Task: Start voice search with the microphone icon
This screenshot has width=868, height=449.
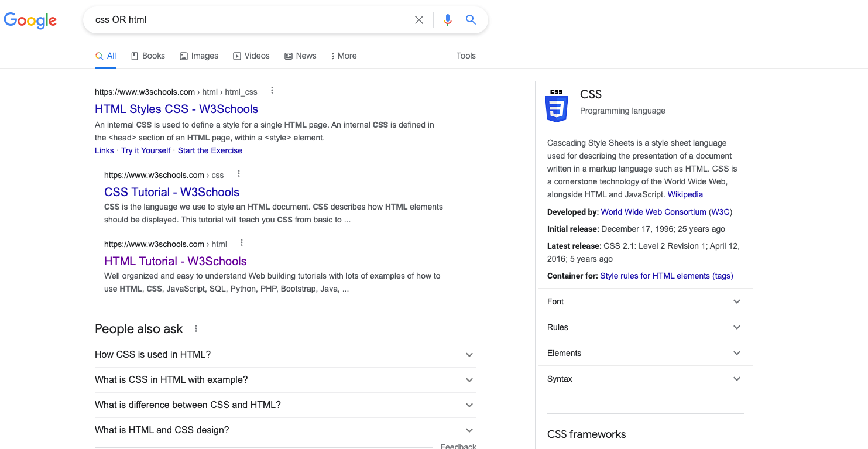Action: coord(448,20)
